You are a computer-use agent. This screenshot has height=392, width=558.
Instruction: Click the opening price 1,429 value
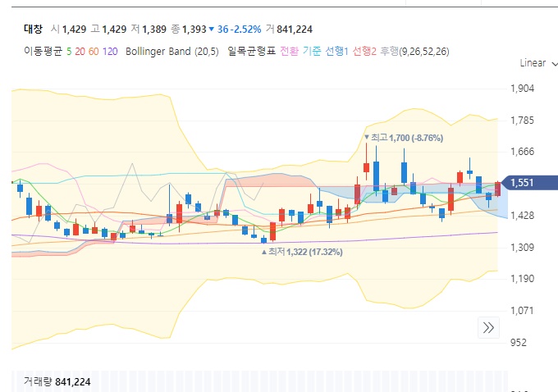[x=74, y=30]
